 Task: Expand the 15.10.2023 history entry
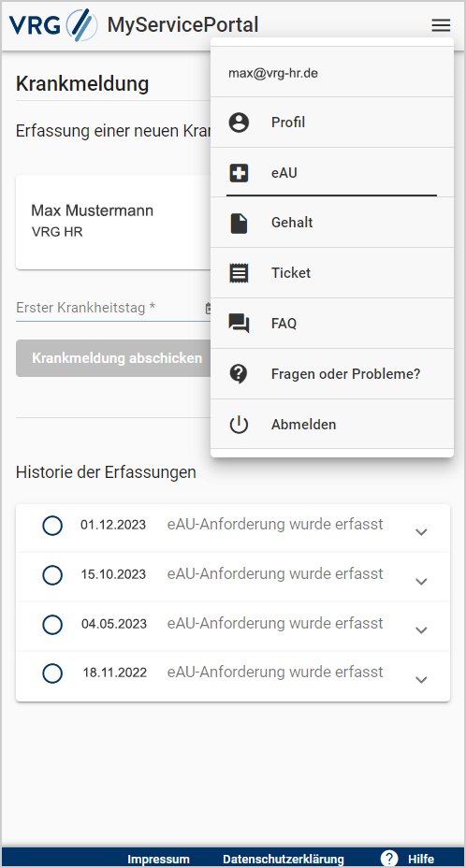422,581
